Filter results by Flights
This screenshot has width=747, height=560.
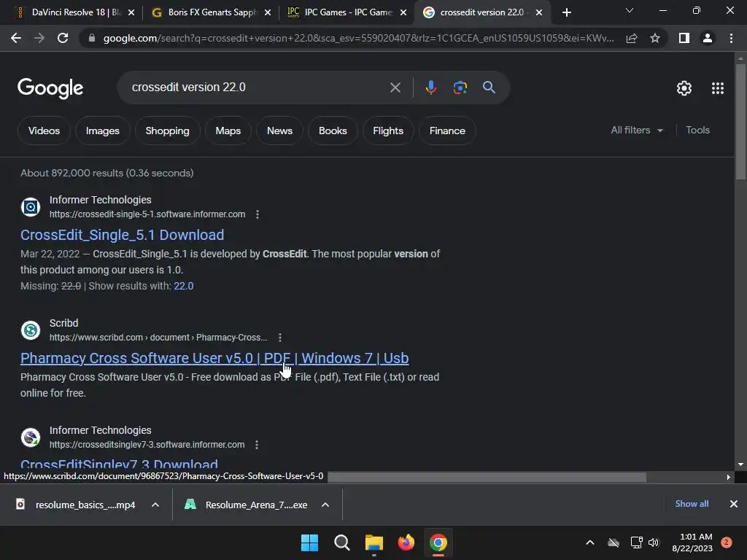pyautogui.click(x=388, y=131)
